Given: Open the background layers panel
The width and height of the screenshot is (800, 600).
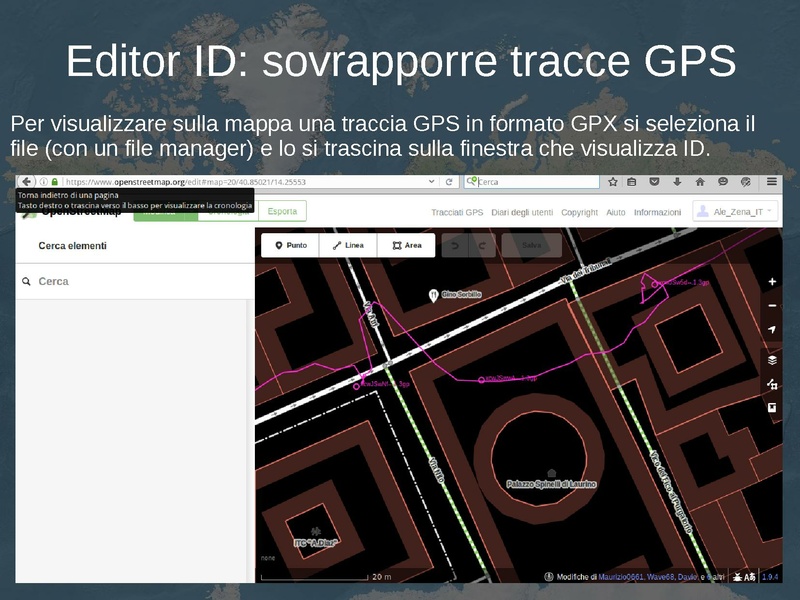Looking at the screenshot, I should click(x=772, y=359).
